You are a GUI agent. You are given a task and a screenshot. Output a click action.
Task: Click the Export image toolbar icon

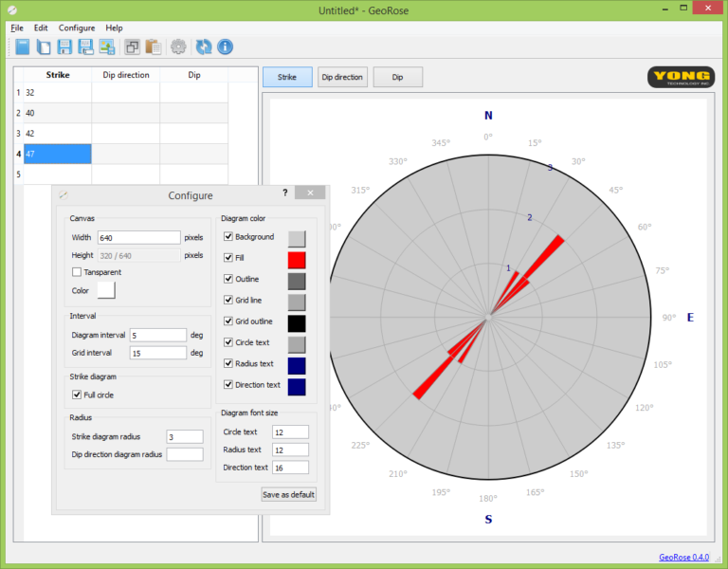pyautogui.click(x=107, y=46)
